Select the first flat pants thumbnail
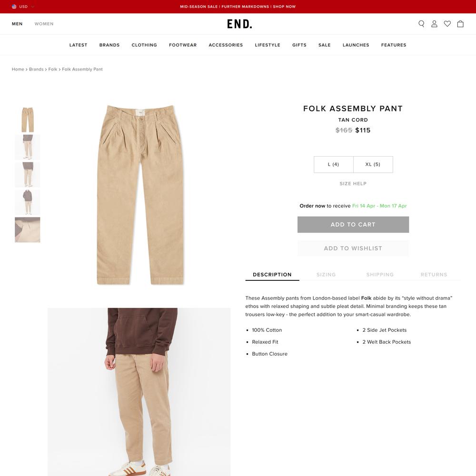 (x=27, y=119)
